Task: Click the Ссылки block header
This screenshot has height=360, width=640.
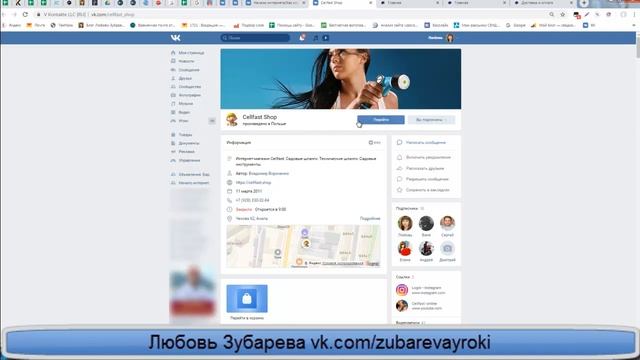Action: tap(404, 277)
